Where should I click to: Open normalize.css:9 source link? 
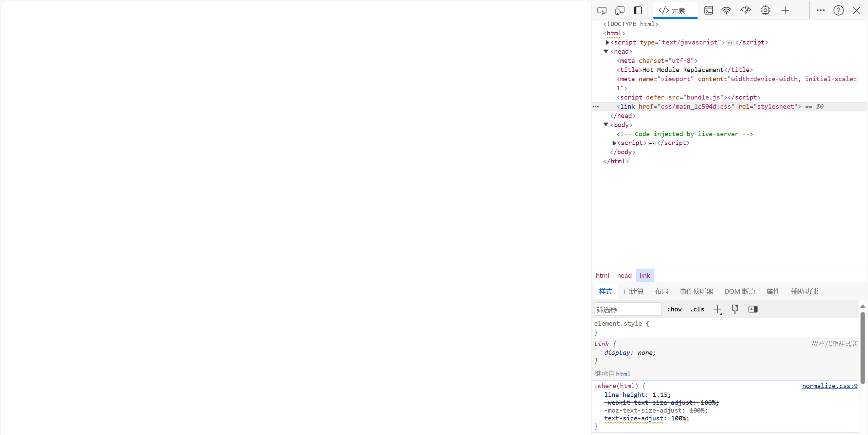click(x=830, y=386)
